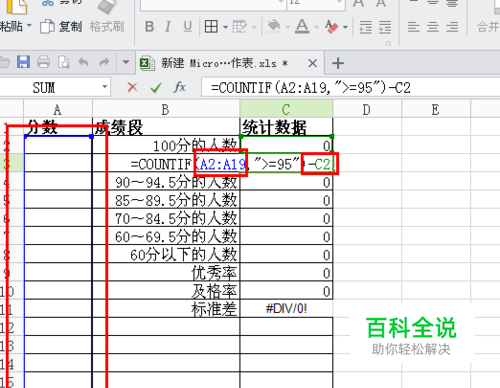
Task: Select column B header
Action: [x=166, y=110]
